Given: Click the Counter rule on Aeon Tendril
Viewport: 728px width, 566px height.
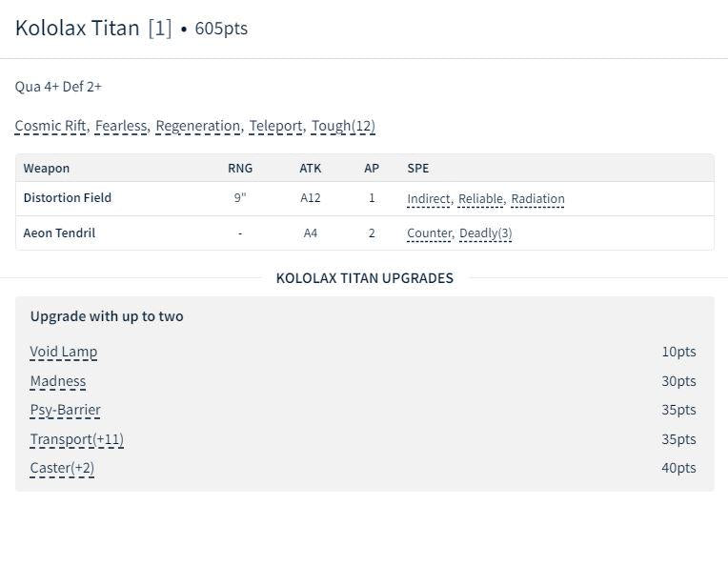Looking at the screenshot, I should [429, 233].
